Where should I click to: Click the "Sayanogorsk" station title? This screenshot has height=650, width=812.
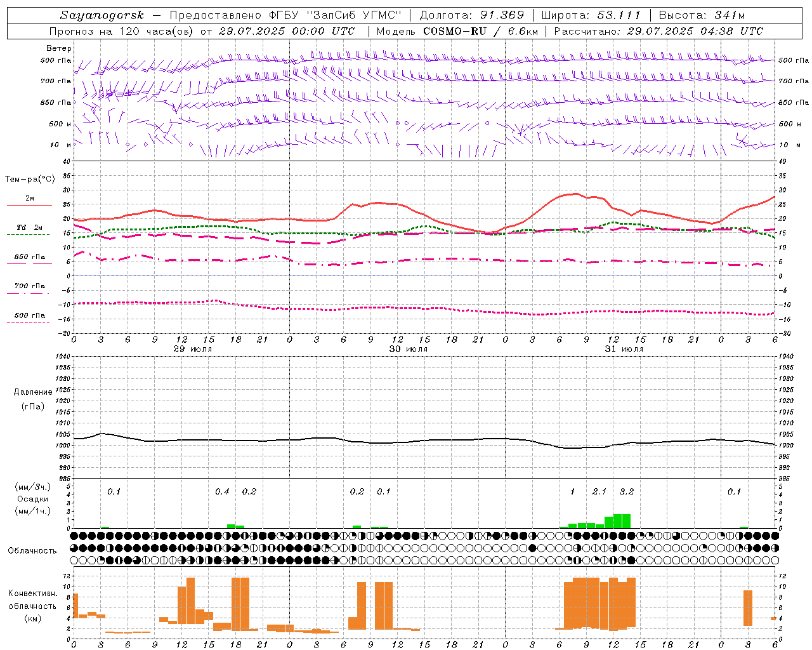[x=101, y=15]
